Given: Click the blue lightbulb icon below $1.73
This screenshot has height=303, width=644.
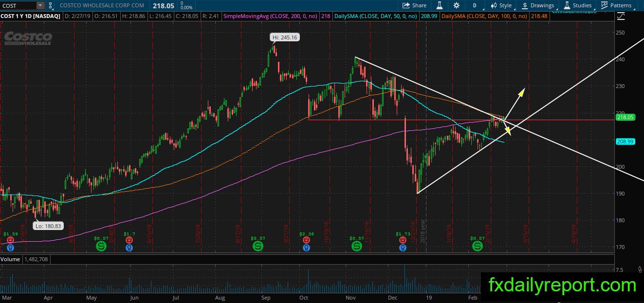Looking at the screenshot, I should pyautogui.click(x=403, y=248).
